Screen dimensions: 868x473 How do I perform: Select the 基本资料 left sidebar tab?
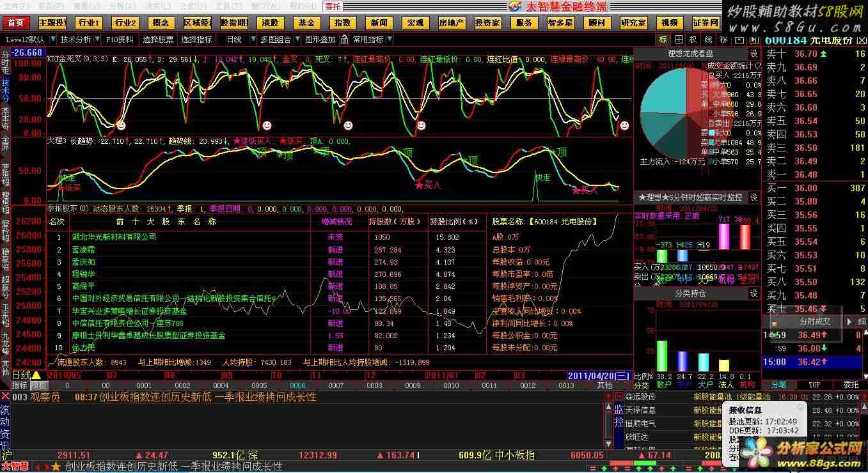5,119
